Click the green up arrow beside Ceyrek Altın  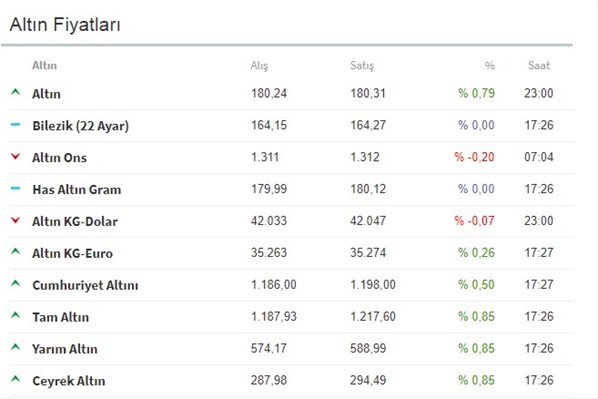click(15, 379)
